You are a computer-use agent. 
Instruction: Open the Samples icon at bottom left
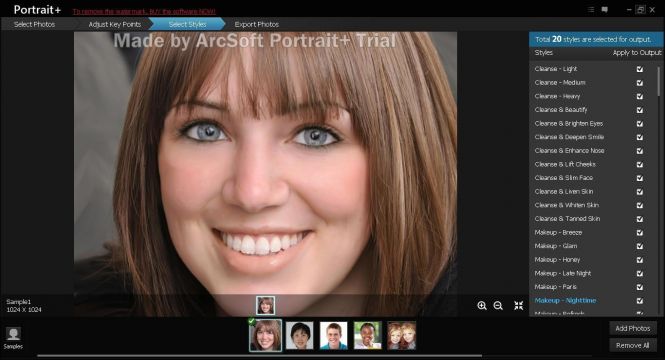click(x=13, y=338)
